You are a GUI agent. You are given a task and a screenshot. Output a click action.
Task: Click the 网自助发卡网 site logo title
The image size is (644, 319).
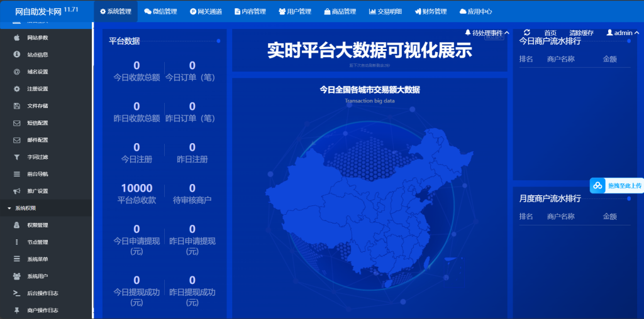click(x=38, y=11)
